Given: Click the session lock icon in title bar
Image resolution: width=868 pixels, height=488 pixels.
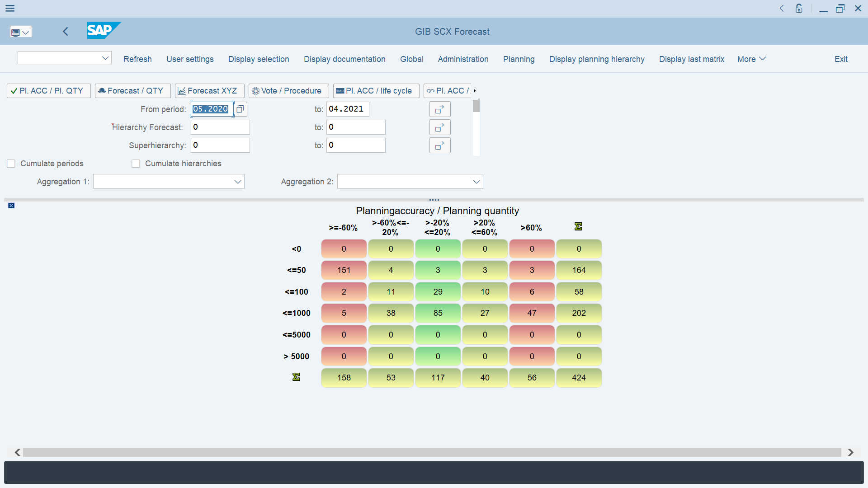Looking at the screenshot, I should point(799,8).
